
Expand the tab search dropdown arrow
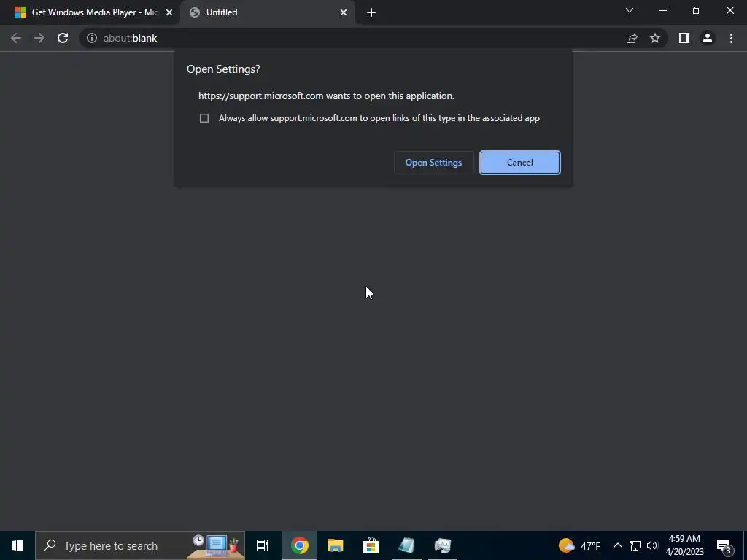click(630, 10)
